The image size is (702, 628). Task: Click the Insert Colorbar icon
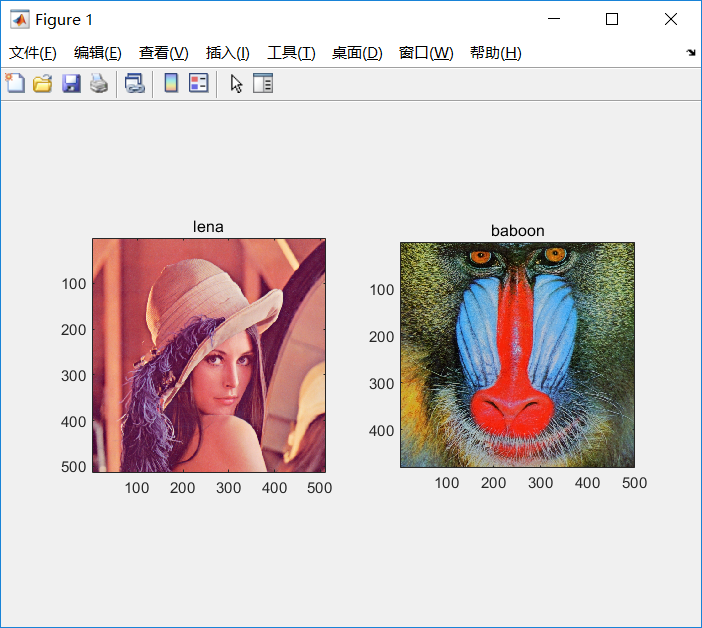click(x=171, y=83)
